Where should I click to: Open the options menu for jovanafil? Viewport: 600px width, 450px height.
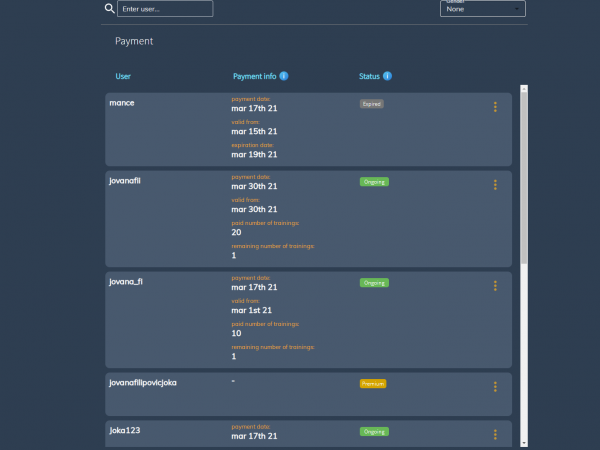(x=495, y=185)
